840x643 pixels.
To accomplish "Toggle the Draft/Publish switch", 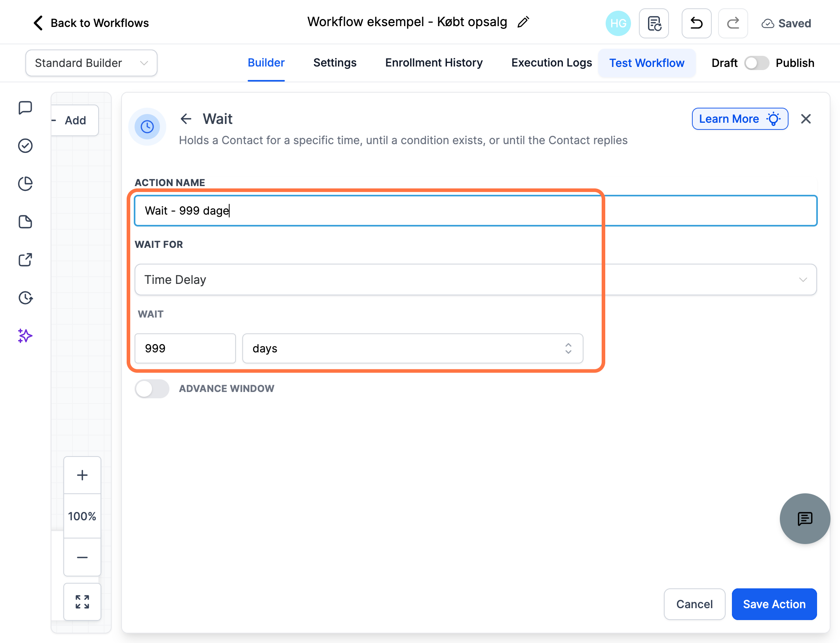I will point(756,63).
